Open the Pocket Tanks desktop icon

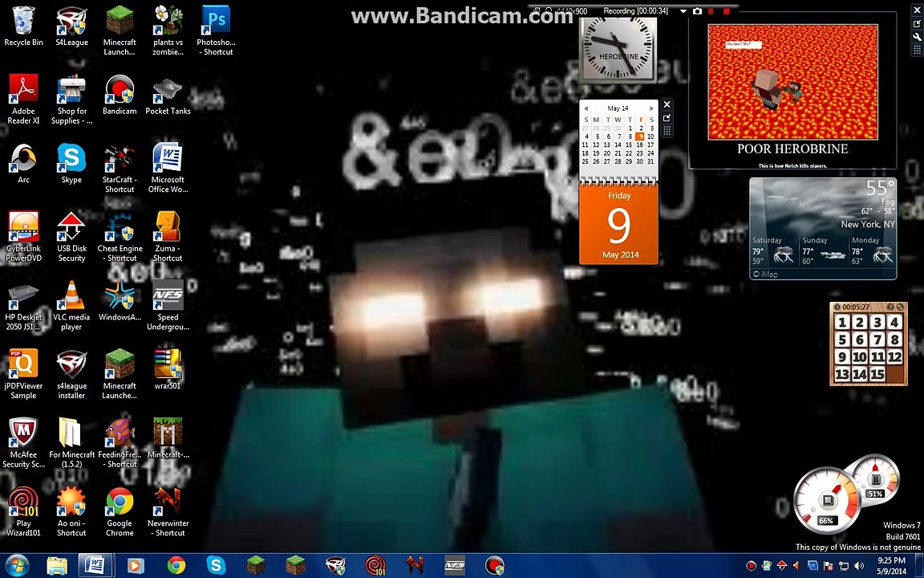168,95
